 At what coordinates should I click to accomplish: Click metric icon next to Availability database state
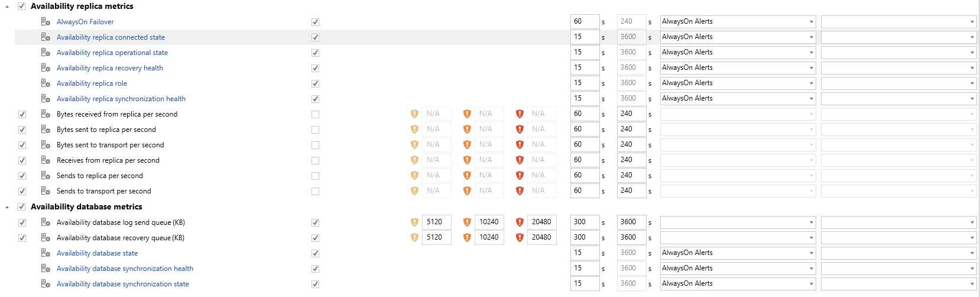coord(46,253)
